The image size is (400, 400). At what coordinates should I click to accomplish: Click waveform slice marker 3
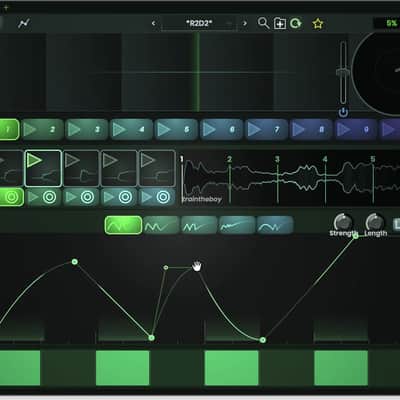(x=277, y=159)
